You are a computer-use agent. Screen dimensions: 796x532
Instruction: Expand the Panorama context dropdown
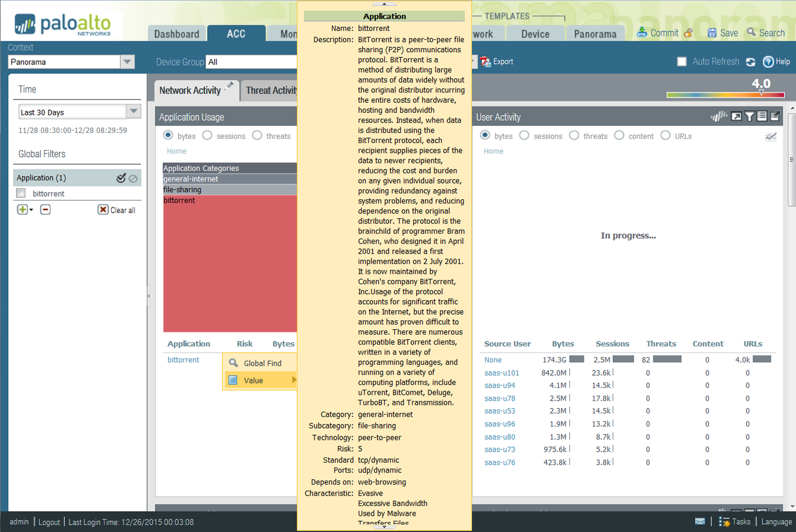127,62
